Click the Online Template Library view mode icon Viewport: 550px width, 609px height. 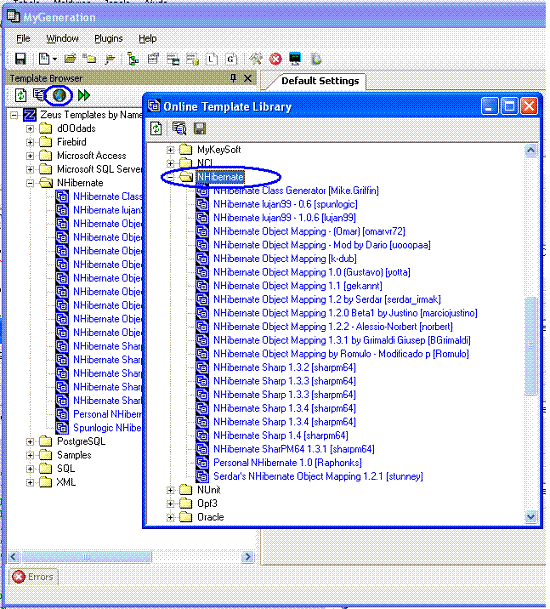[179, 129]
